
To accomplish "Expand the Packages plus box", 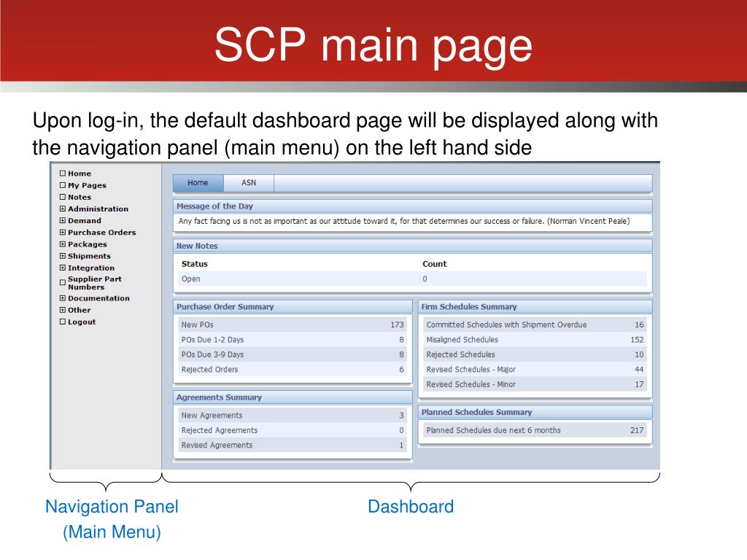I will click(63, 244).
